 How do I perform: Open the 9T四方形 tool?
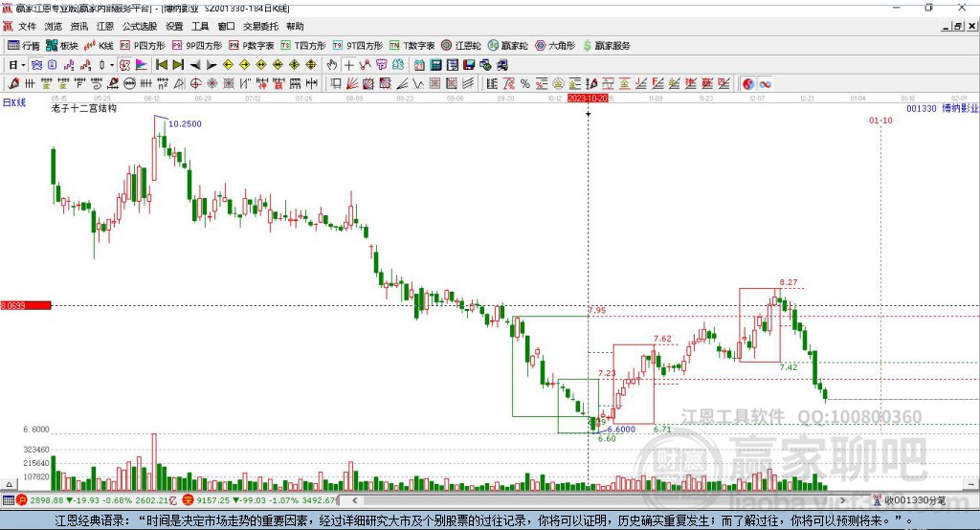[x=358, y=46]
